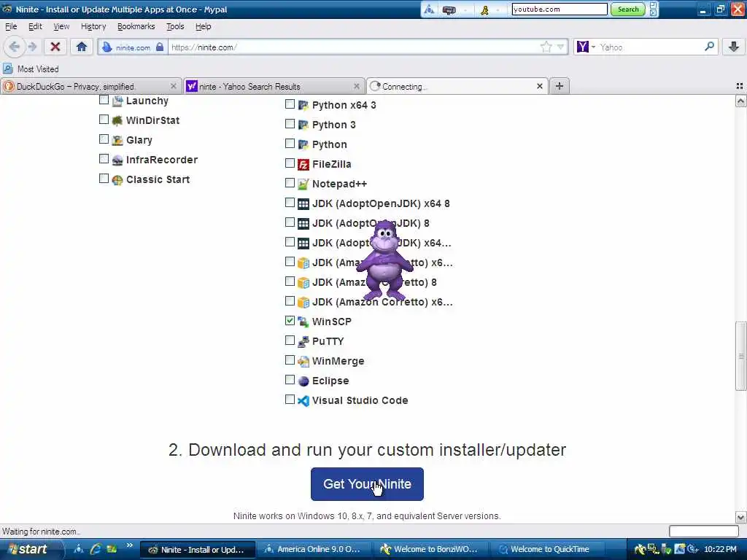Check the Glary checkbox
The width and height of the screenshot is (747, 560).
(104, 139)
